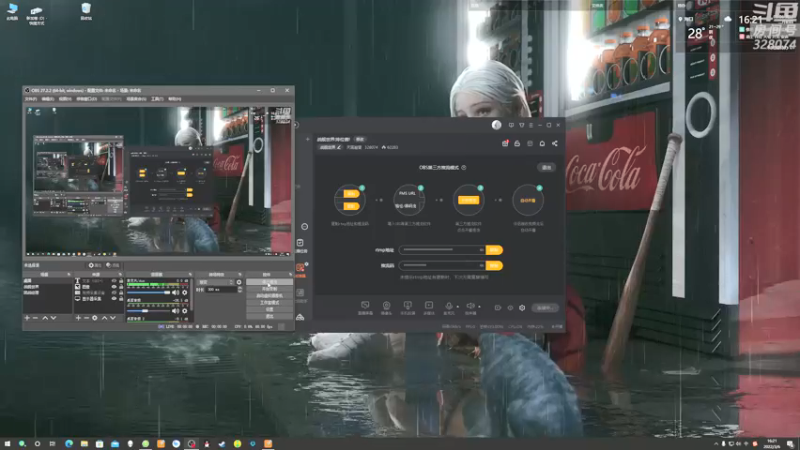
Task: Open the Scene Collection menu in OBS
Action: pyautogui.click(x=136, y=99)
